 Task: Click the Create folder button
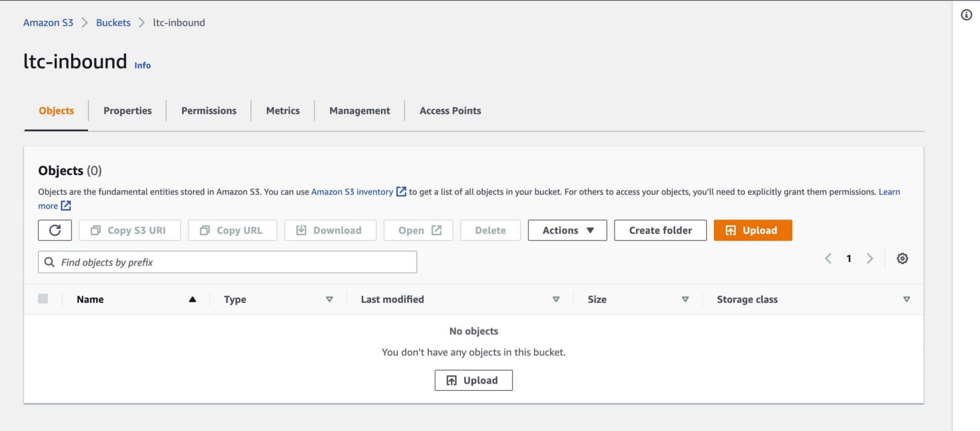(660, 230)
